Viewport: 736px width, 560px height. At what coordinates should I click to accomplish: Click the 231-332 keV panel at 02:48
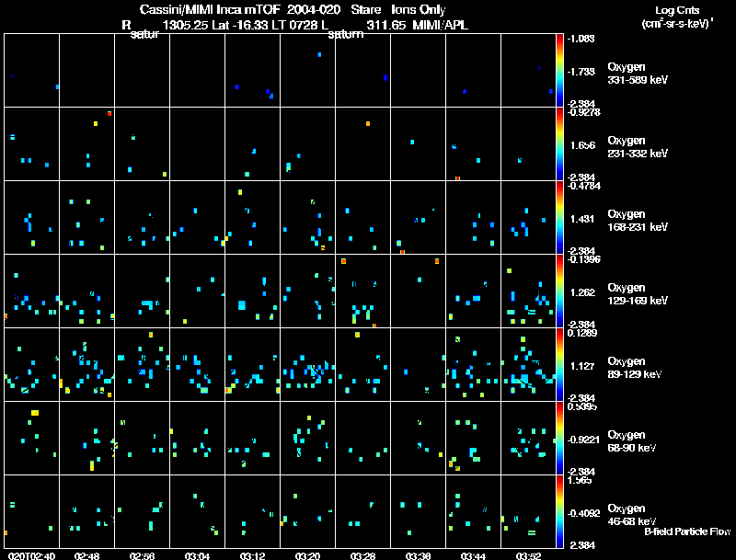86,144
